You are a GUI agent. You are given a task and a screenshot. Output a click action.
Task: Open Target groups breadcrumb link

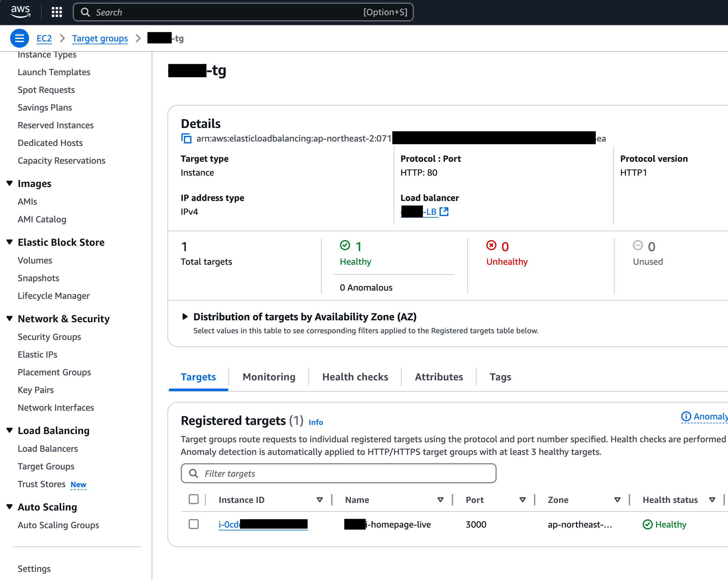pos(100,38)
